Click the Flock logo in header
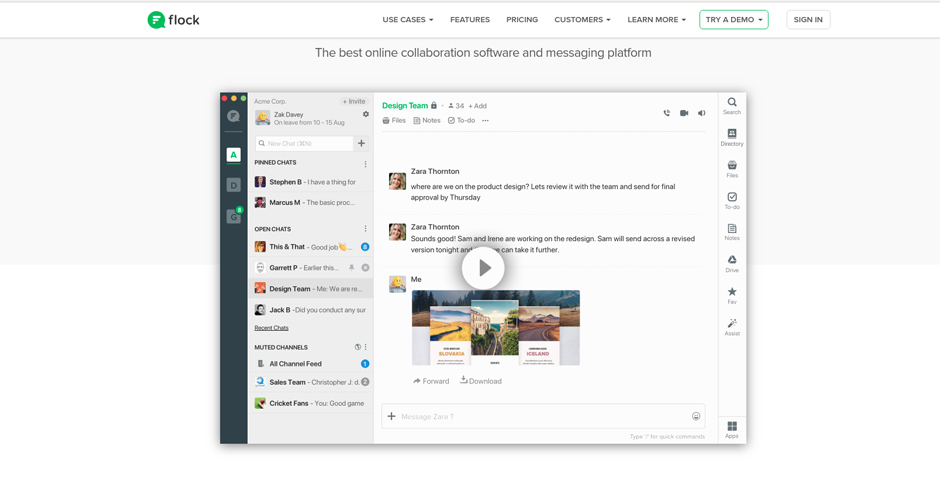940x492 pixels. pos(173,20)
